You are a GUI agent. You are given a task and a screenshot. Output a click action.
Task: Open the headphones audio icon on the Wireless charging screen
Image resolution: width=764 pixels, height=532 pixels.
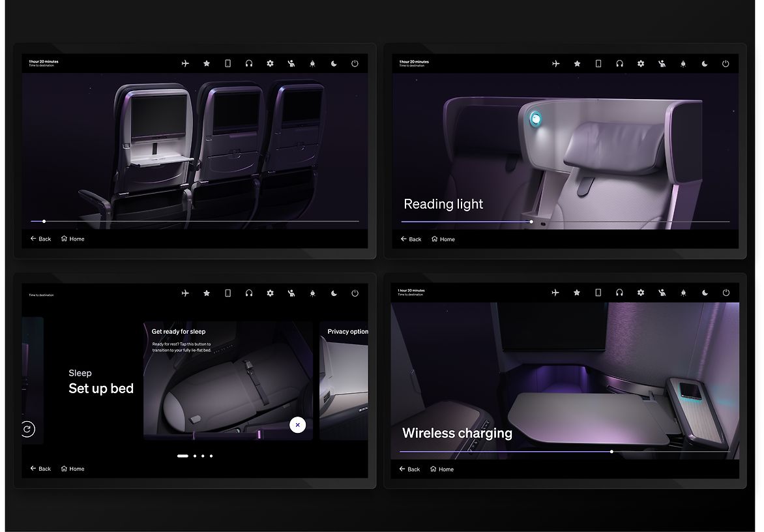pyautogui.click(x=619, y=293)
